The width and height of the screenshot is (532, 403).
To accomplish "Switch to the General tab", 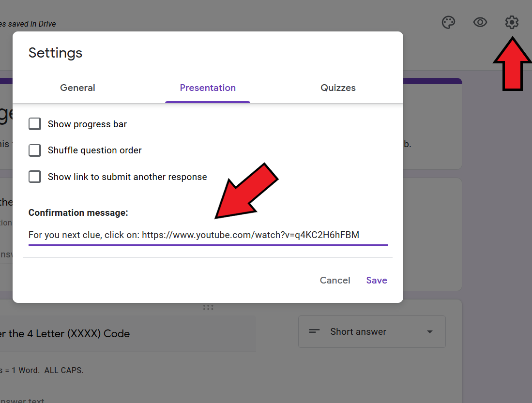I will 77,88.
